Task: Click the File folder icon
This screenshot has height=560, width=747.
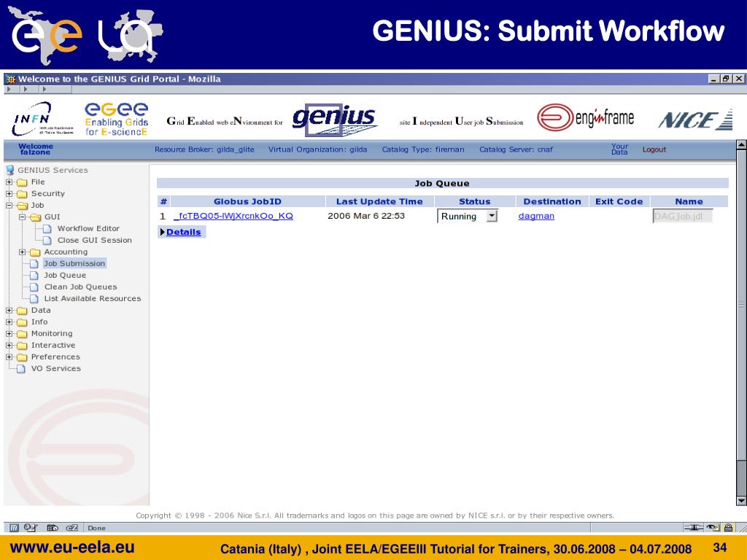Action: (x=22, y=182)
